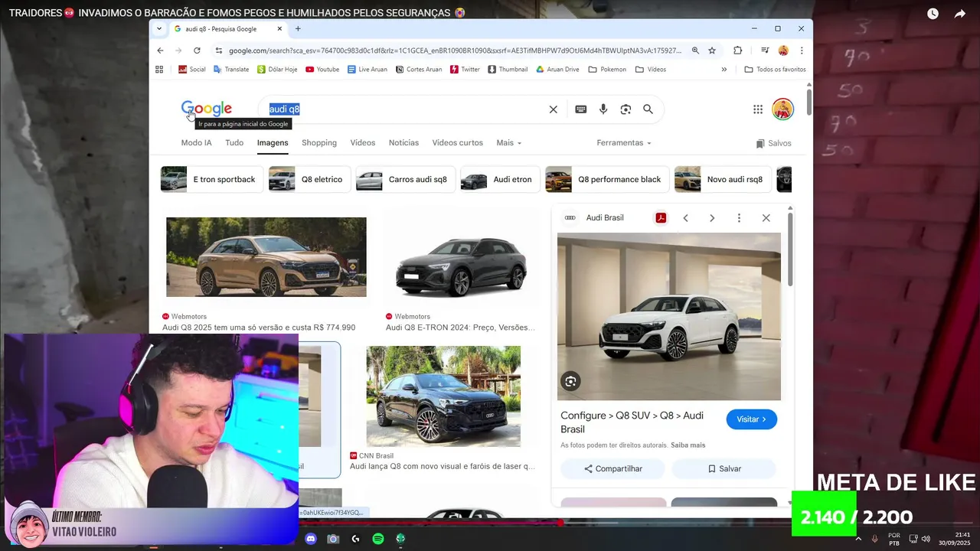
Task: Close the 'audi q8 - Pesquisa Google' tab
Action: [x=279, y=29]
